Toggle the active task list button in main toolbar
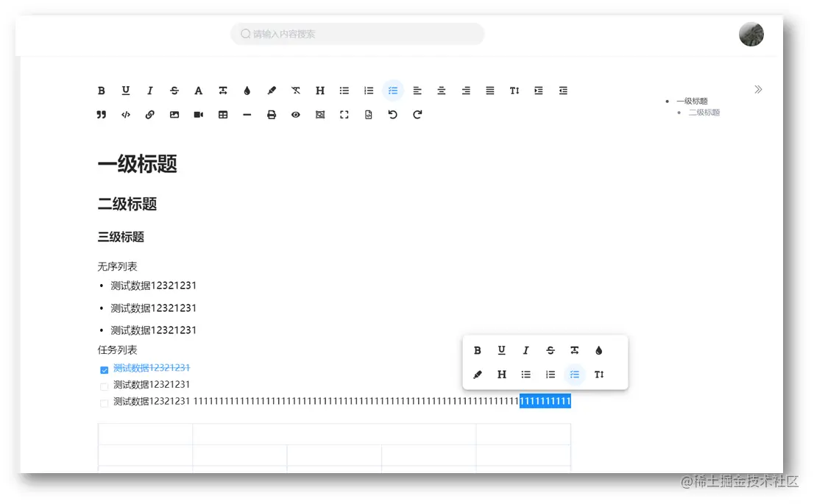 [393, 90]
